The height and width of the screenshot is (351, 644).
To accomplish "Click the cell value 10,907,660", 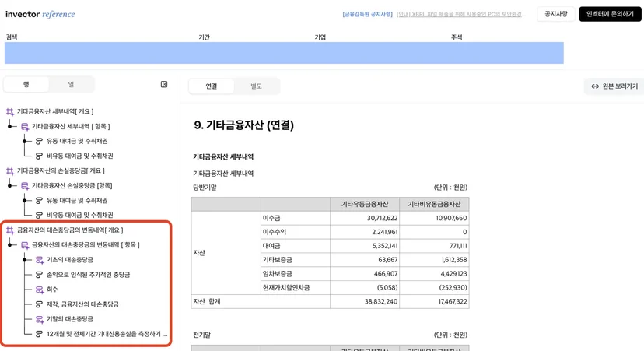I will click(451, 218).
